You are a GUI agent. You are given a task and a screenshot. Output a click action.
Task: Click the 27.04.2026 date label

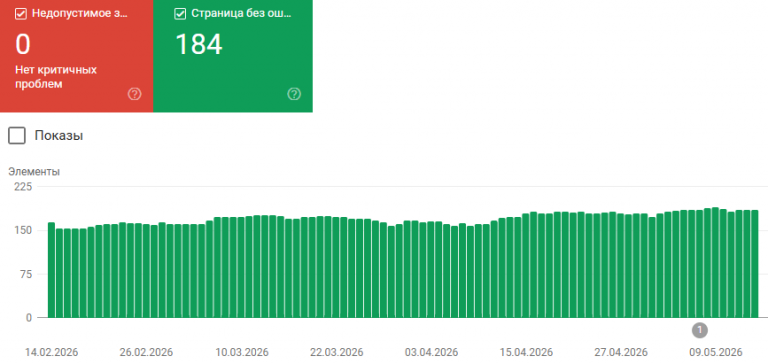[621, 352]
